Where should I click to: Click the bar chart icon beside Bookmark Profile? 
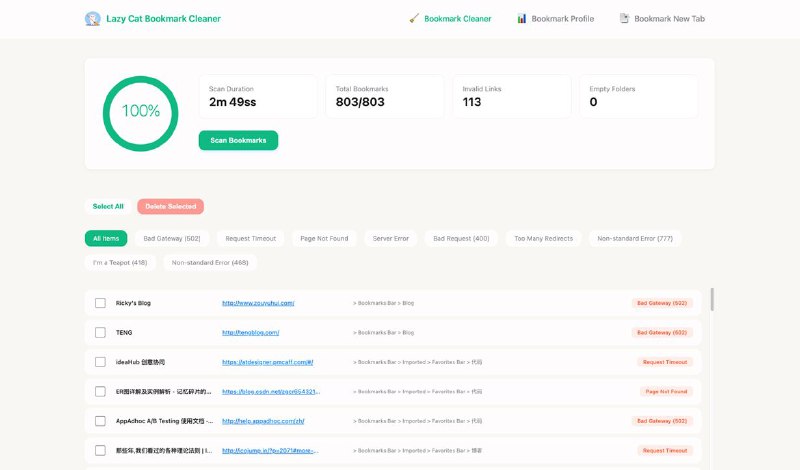522,18
